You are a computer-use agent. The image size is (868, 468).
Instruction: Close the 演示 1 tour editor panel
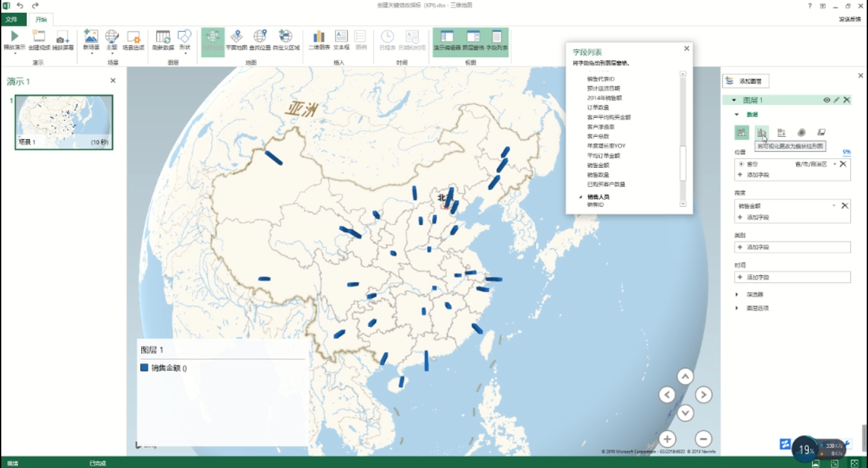pyautogui.click(x=113, y=81)
